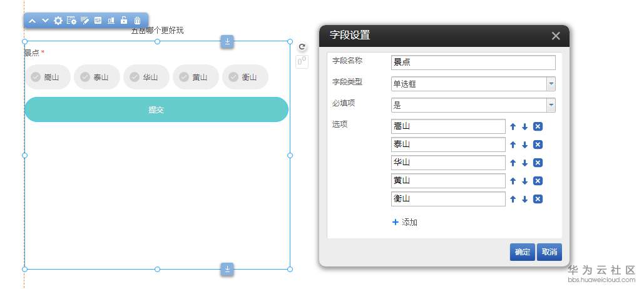This screenshot has height=289, width=644.
Task: Open the bar chart statistics icon in the toolbar
Action: pyautogui.click(x=111, y=21)
